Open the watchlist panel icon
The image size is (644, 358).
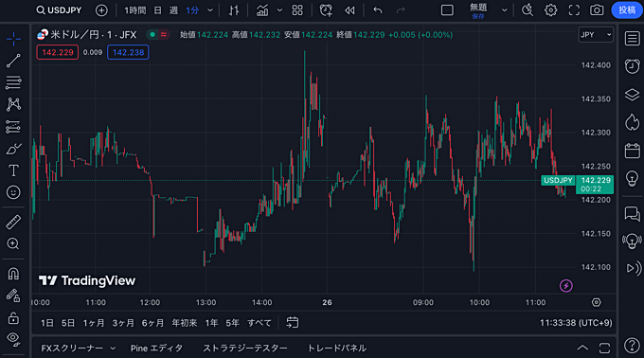click(x=632, y=39)
